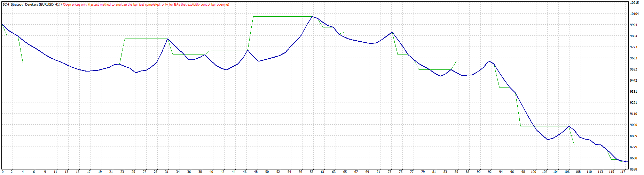Click the 9331 balance axis label
The image size is (644, 175).
pyautogui.click(x=634, y=92)
